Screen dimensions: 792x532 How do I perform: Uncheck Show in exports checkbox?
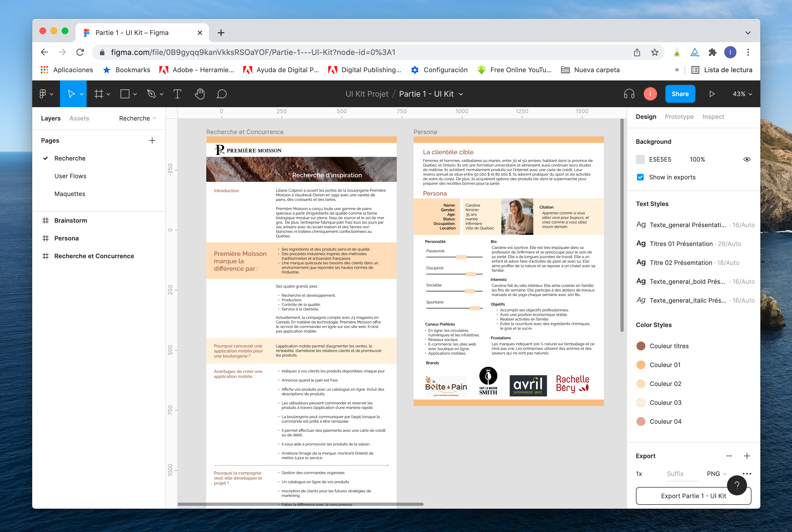click(x=640, y=177)
